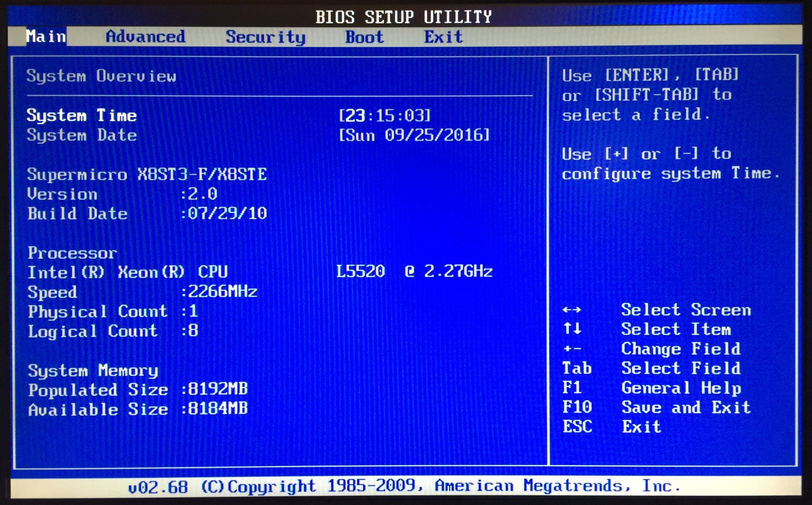Click the Speed 2266MHz line
Image resolution: width=812 pixels, height=505 pixels.
[x=143, y=292]
